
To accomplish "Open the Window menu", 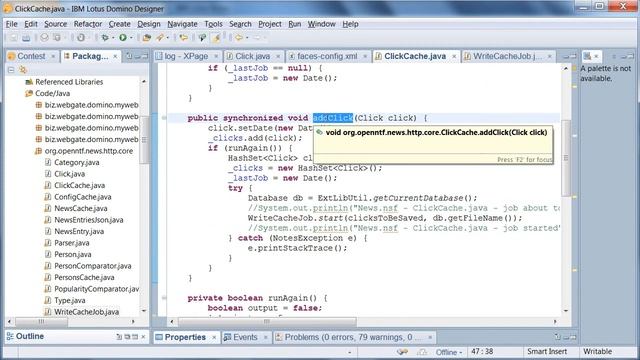I will coord(321,24).
